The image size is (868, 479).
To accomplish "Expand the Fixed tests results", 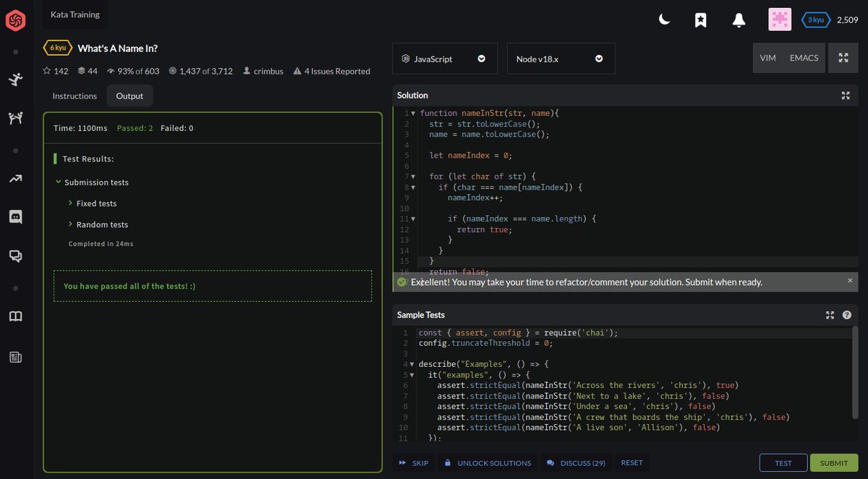I will (70, 203).
